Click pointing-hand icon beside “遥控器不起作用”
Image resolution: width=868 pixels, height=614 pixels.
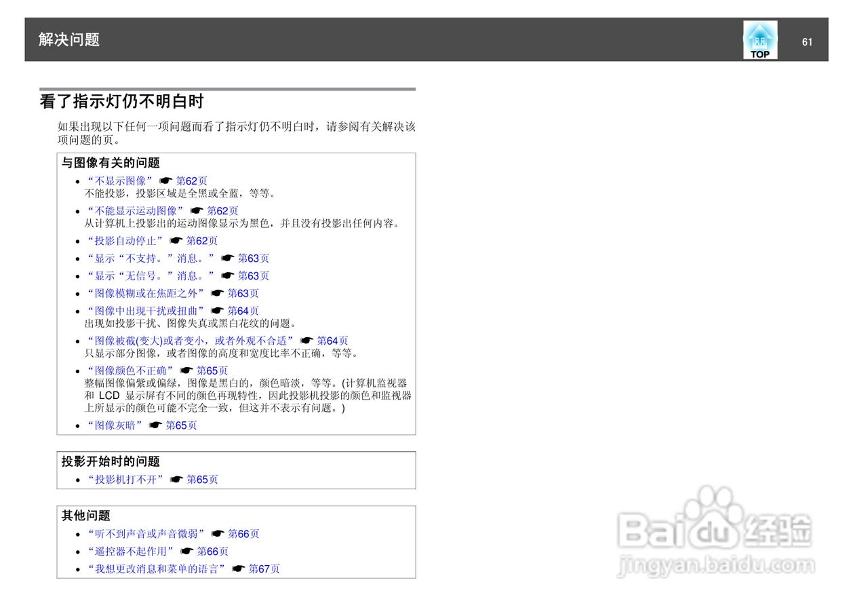tap(187, 552)
